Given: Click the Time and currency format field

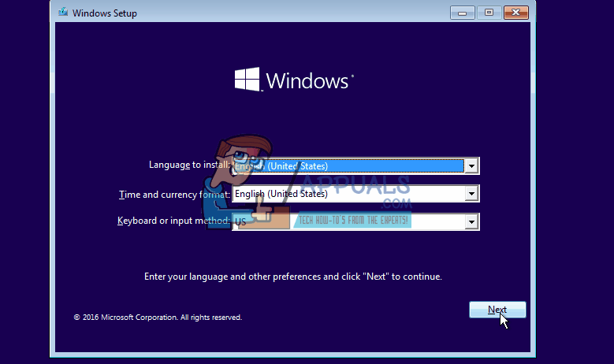Looking at the screenshot, I should coord(355,193).
